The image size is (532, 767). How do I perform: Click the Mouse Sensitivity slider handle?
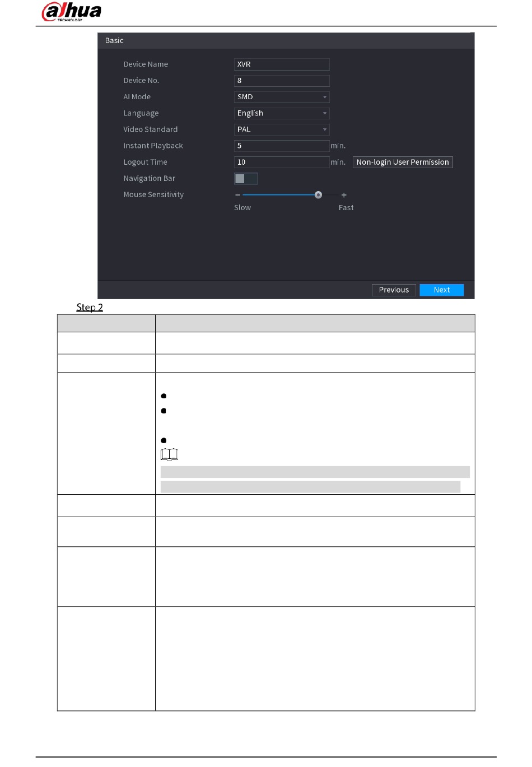pyautogui.click(x=319, y=195)
